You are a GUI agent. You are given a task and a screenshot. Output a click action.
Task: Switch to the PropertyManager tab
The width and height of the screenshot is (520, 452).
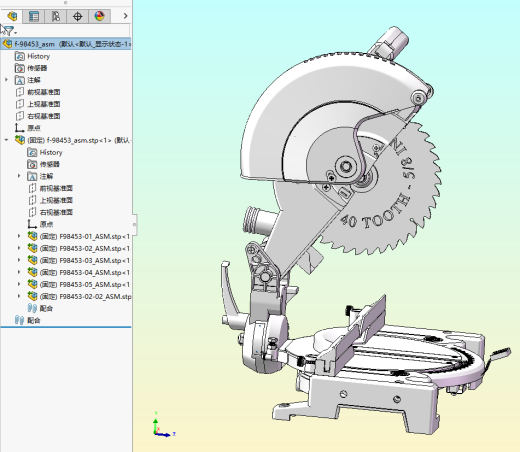(34, 16)
